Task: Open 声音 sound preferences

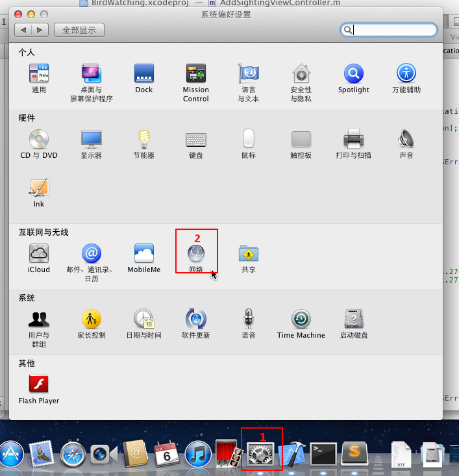Action: click(406, 144)
